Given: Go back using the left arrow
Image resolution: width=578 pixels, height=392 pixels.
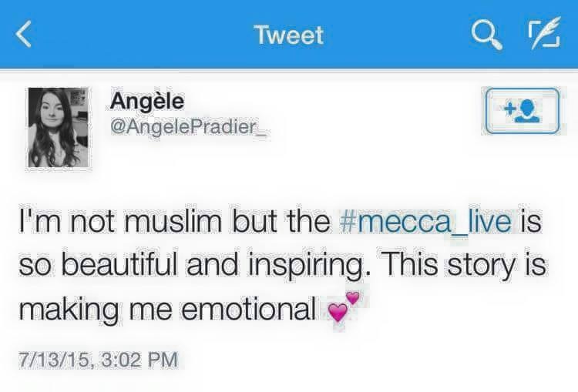Looking at the screenshot, I should [24, 34].
